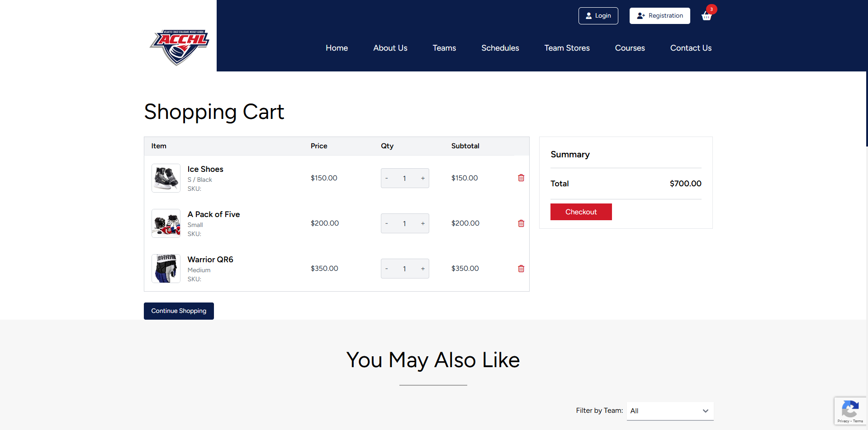Open the Ice Shoes product thumbnail
The height and width of the screenshot is (430, 868).
[x=166, y=178]
